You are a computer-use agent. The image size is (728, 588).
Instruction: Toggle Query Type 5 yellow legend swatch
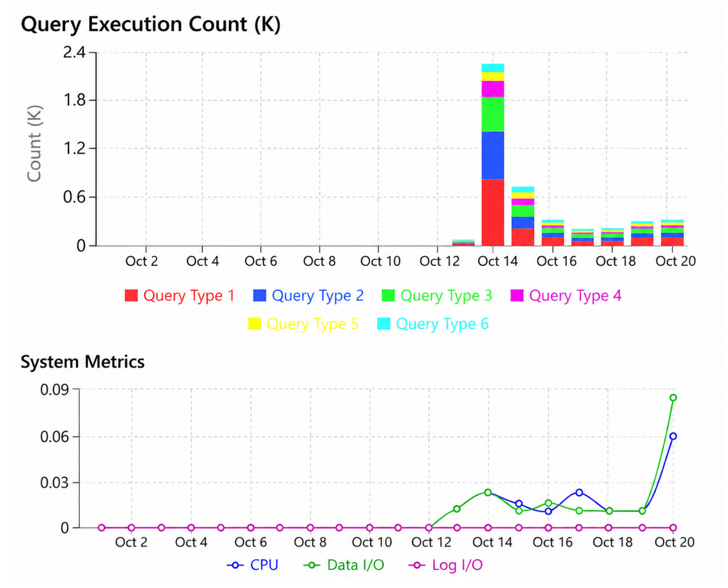click(255, 324)
